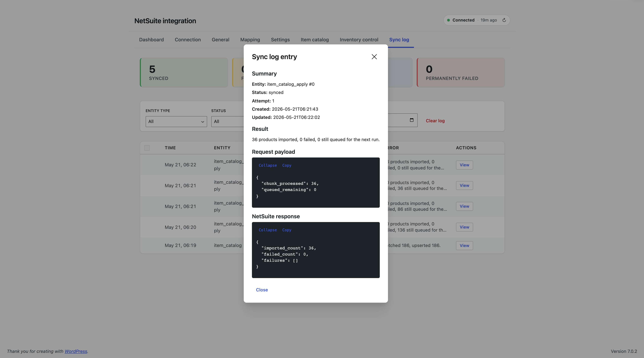Screen dimensions: 644x358
Task: Toggle the select-all checkbox in table header
Action: pyautogui.click(x=147, y=148)
